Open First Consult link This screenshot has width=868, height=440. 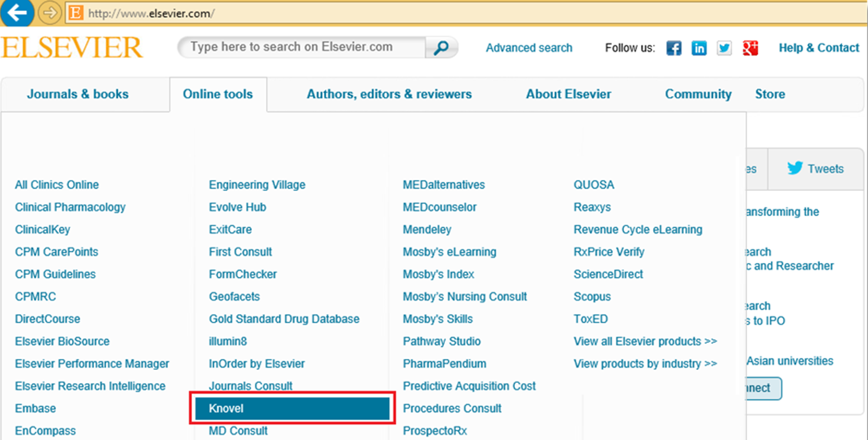point(240,252)
